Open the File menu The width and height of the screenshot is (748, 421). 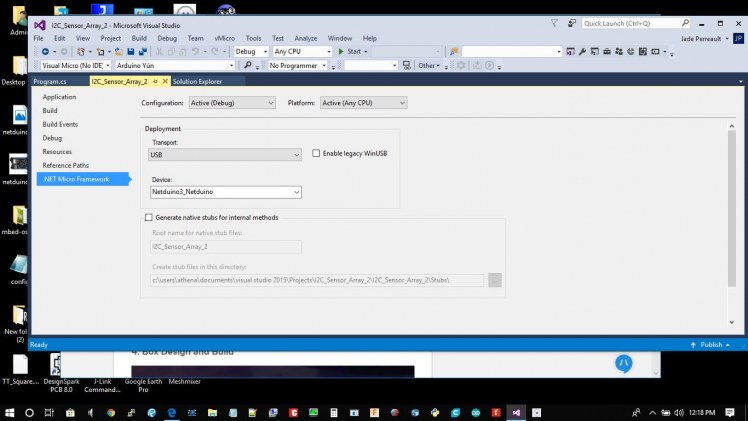tap(38, 38)
